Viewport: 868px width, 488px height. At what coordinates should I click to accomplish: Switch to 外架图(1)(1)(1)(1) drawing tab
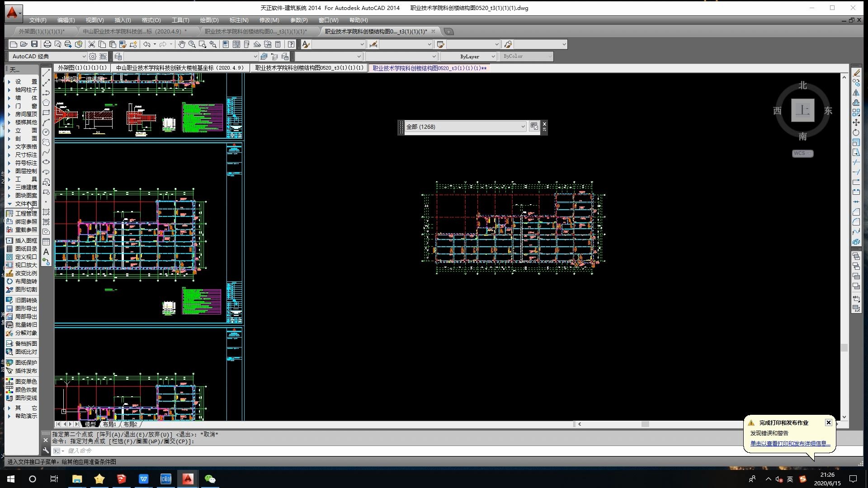(82, 68)
